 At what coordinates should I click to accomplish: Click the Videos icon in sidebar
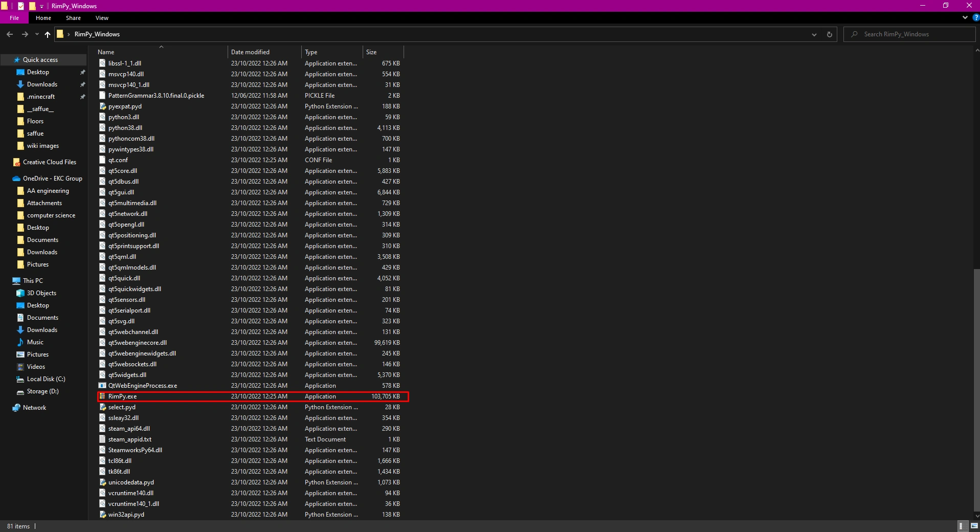[x=20, y=367]
